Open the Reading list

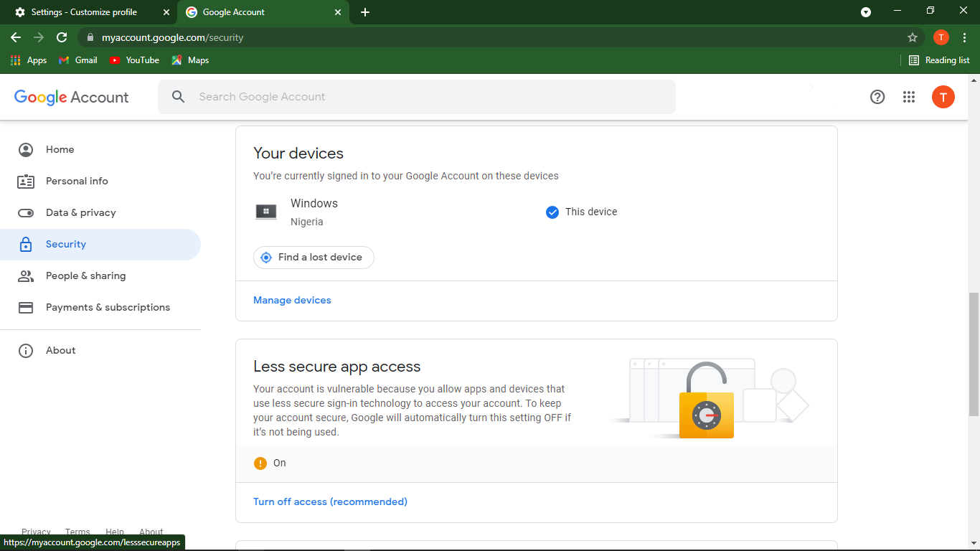click(939, 60)
